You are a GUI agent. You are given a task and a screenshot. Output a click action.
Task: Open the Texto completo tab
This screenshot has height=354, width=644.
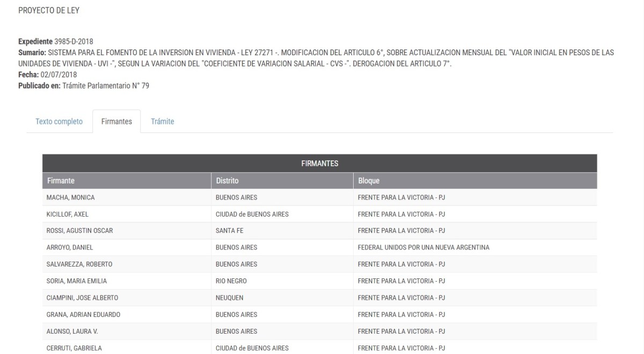tap(59, 121)
